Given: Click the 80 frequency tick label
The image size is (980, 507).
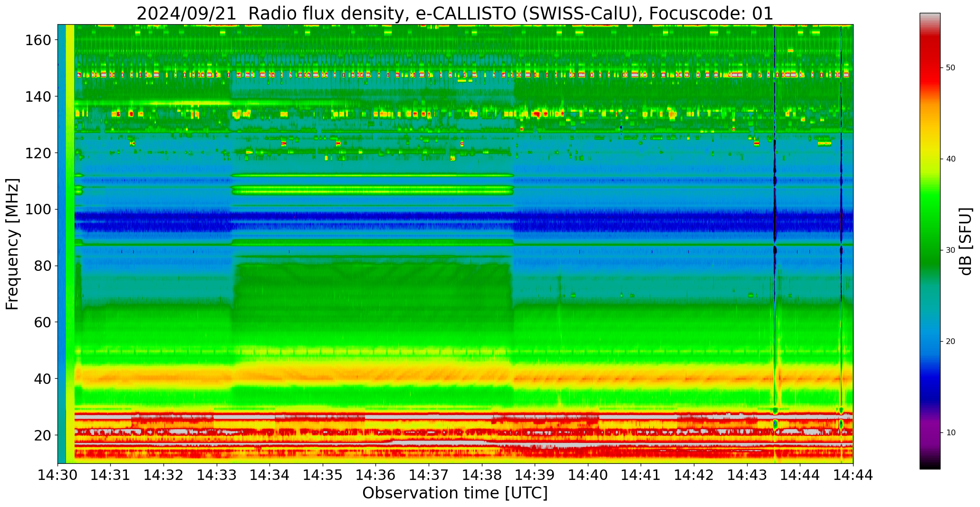Looking at the screenshot, I should pos(42,266).
